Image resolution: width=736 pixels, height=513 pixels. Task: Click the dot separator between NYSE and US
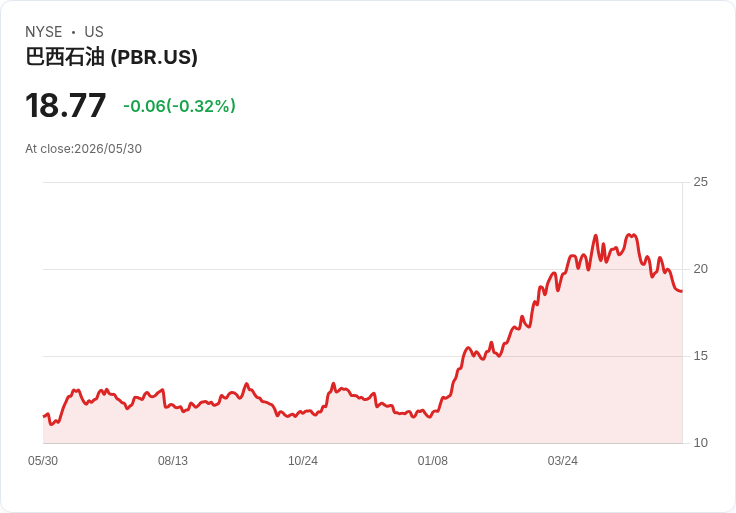73,32
